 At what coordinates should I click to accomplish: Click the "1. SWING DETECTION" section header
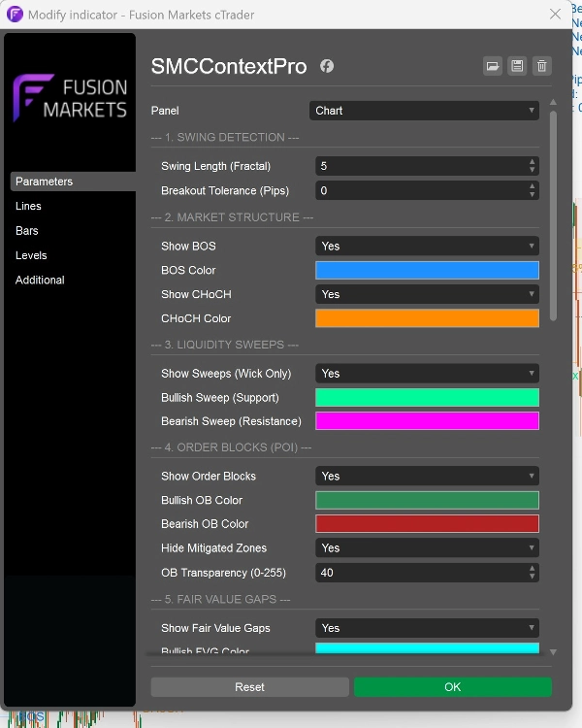[225, 138]
